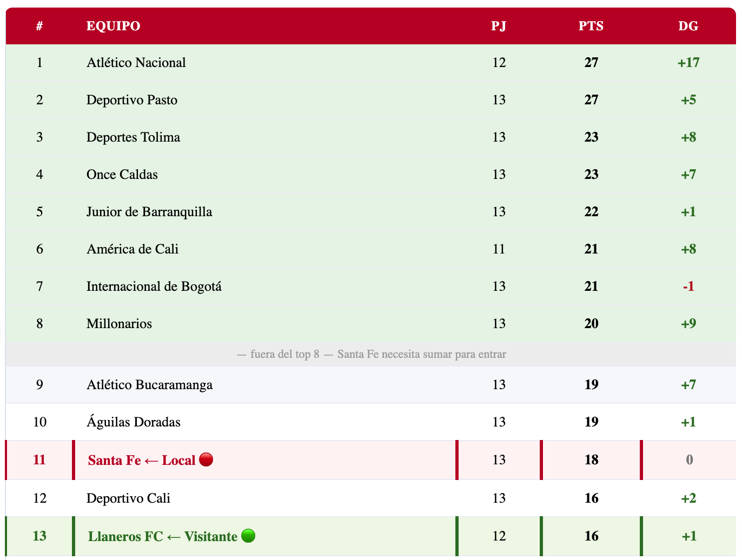742x560 pixels.
Task: Click the Santa Fe ← Local label
Action: pos(141,461)
